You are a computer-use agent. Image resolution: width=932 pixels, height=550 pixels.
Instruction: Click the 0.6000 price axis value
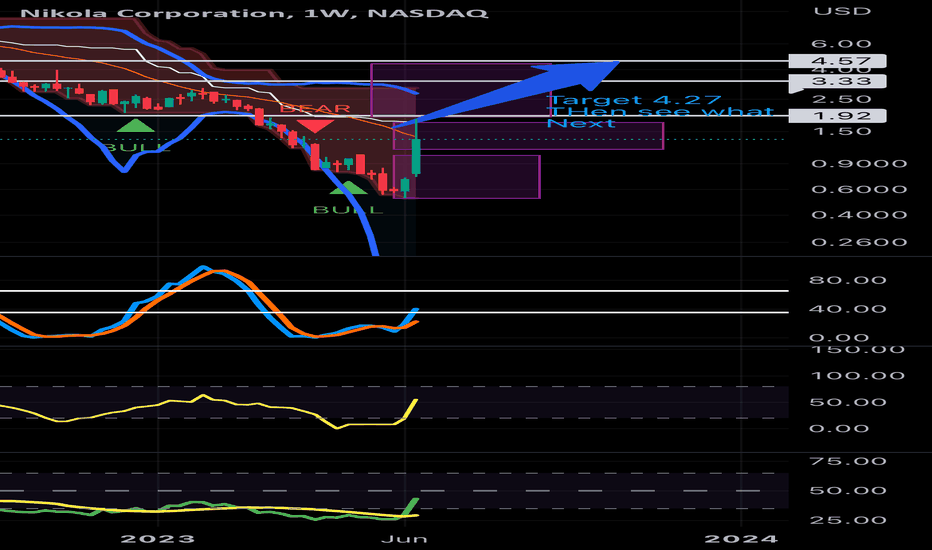[859, 190]
